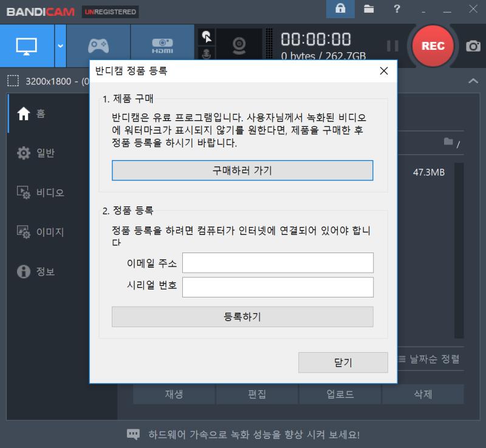The image size is (486, 448).
Task: Click the pause recording button
Action: click(392, 46)
